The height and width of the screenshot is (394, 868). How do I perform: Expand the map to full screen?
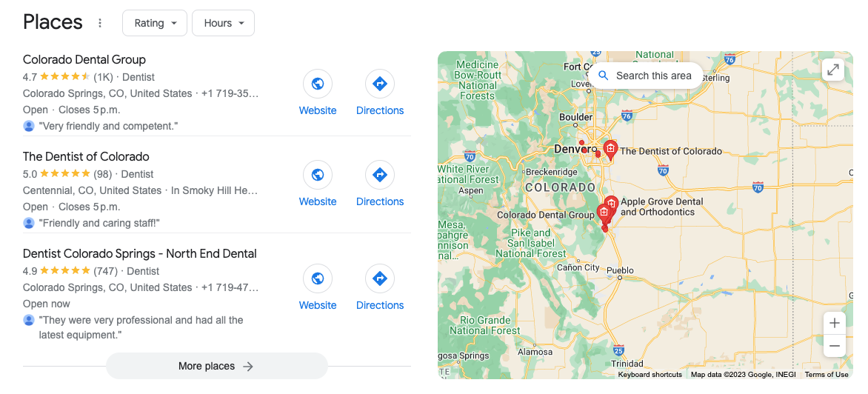(833, 70)
